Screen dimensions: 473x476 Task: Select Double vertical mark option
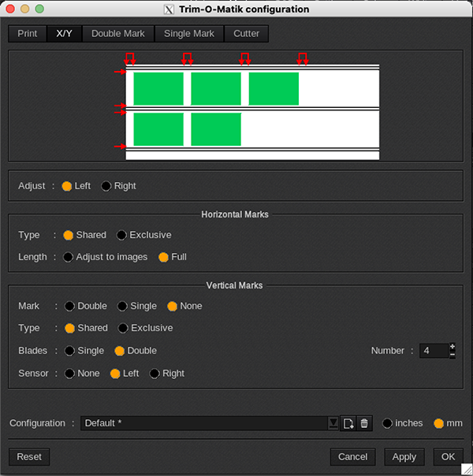(70, 306)
